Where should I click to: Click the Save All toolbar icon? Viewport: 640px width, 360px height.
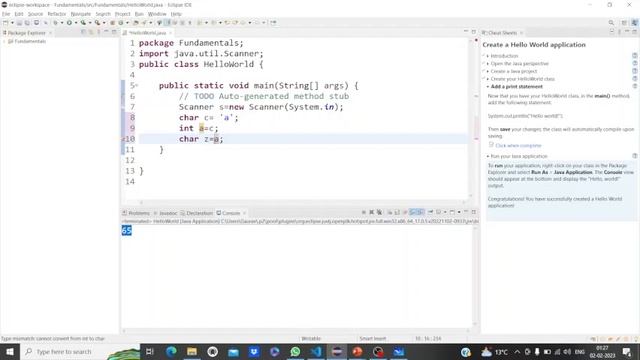click(27, 22)
